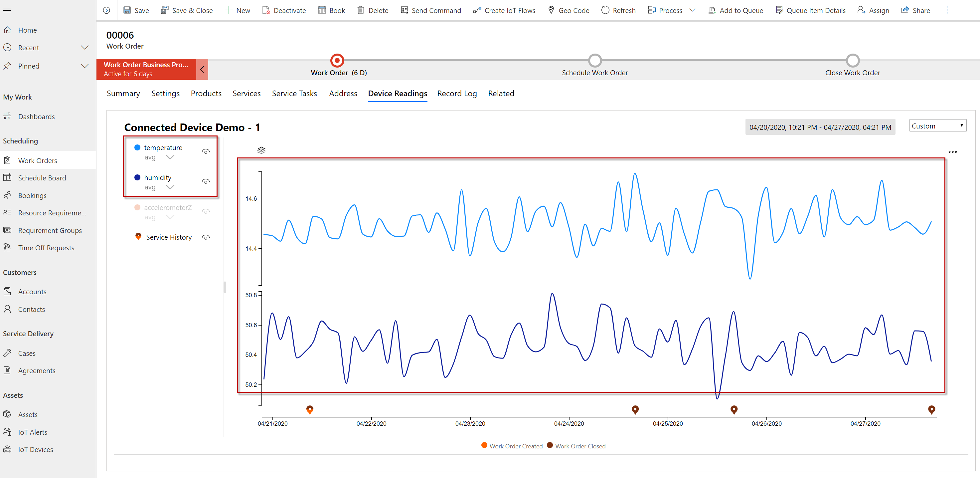980x478 pixels.
Task: Switch to the Service Tasks tab
Action: click(294, 93)
